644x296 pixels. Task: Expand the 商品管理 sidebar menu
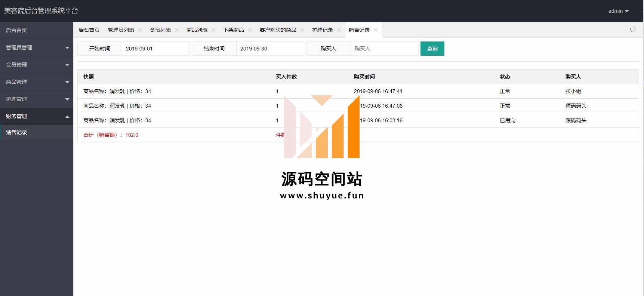37,82
